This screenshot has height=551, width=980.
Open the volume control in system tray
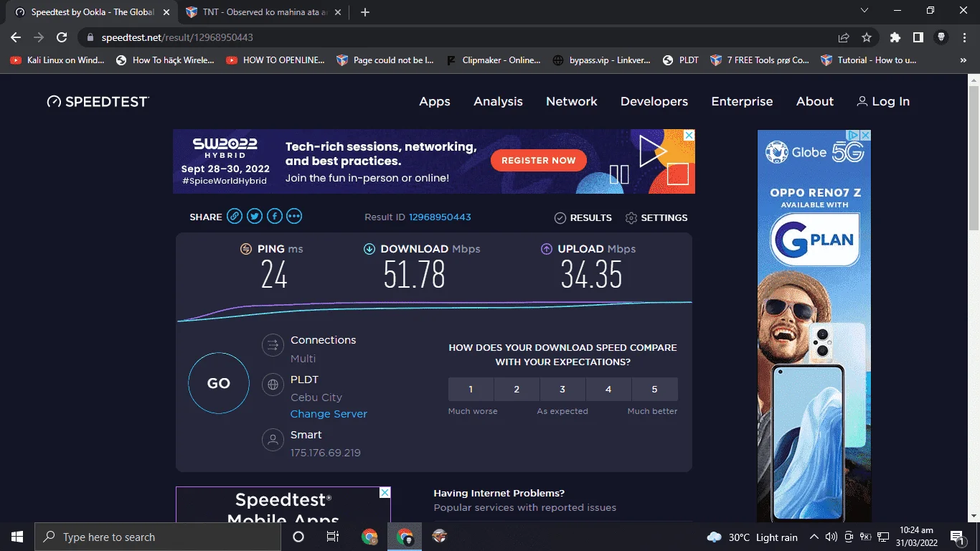point(831,537)
